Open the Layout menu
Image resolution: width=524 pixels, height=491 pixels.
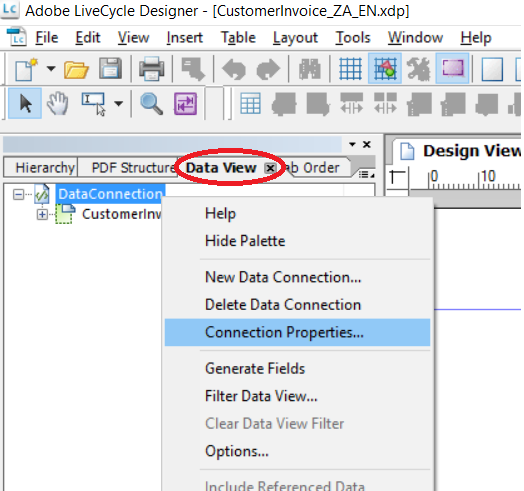click(295, 38)
